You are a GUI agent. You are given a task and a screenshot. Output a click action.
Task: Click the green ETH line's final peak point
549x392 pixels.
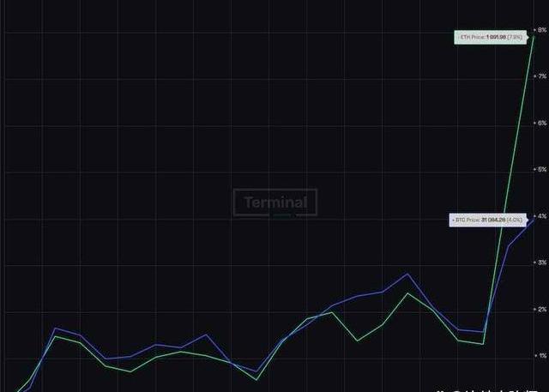tap(534, 36)
